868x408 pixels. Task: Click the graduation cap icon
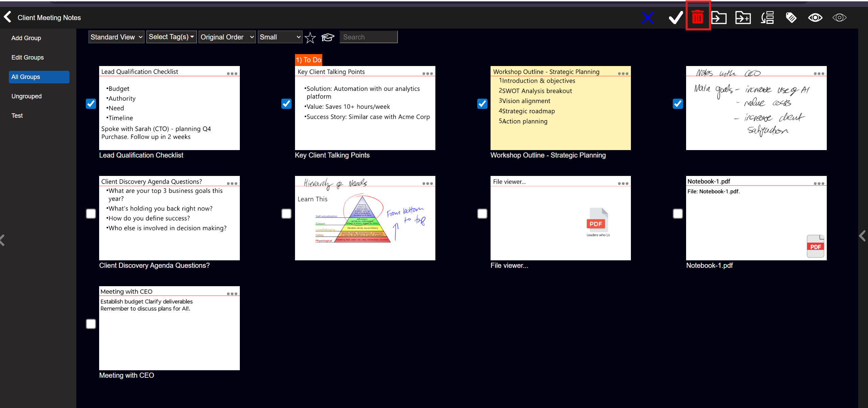click(328, 37)
